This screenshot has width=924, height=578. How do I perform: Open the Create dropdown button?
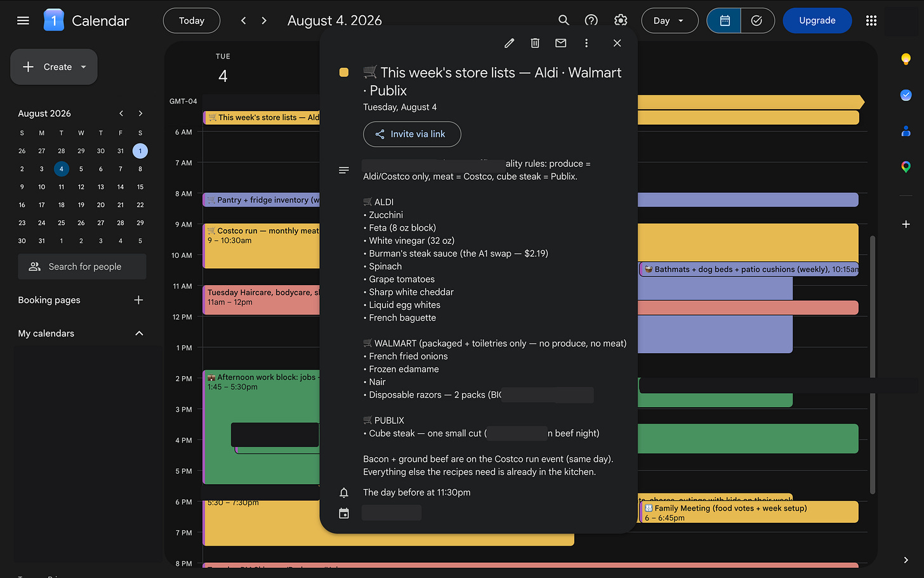click(x=54, y=67)
